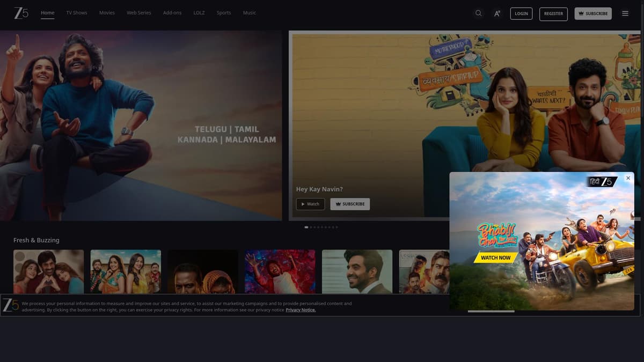The width and height of the screenshot is (644, 362).
Task: Switch to the LOLZ section
Action: coord(199,13)
